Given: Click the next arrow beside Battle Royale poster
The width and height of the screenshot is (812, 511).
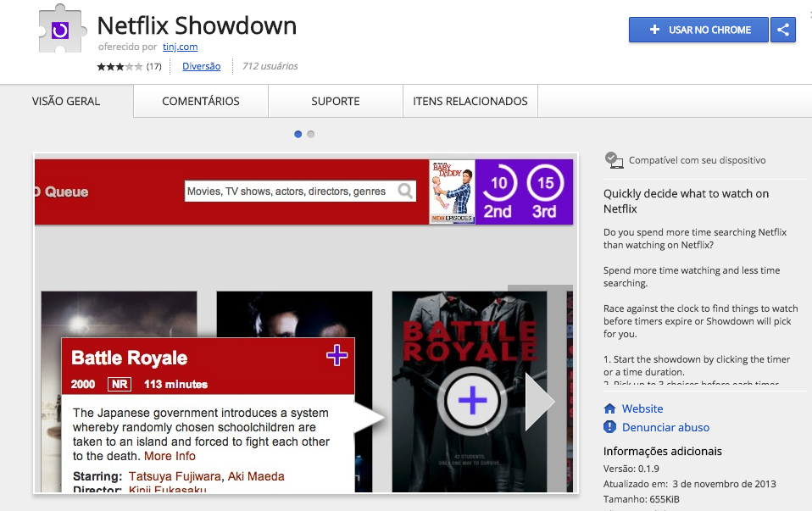Looking at the screenshot, I should (x=540, y=402).
